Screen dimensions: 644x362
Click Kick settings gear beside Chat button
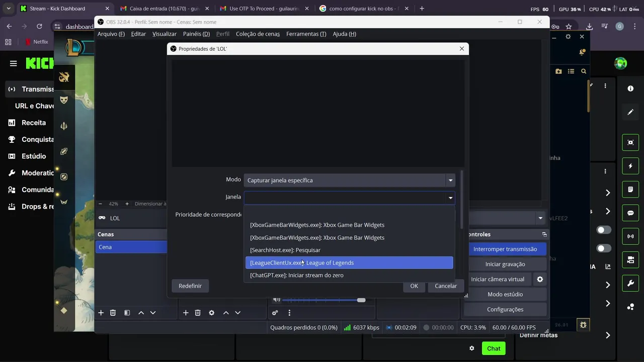471,348
